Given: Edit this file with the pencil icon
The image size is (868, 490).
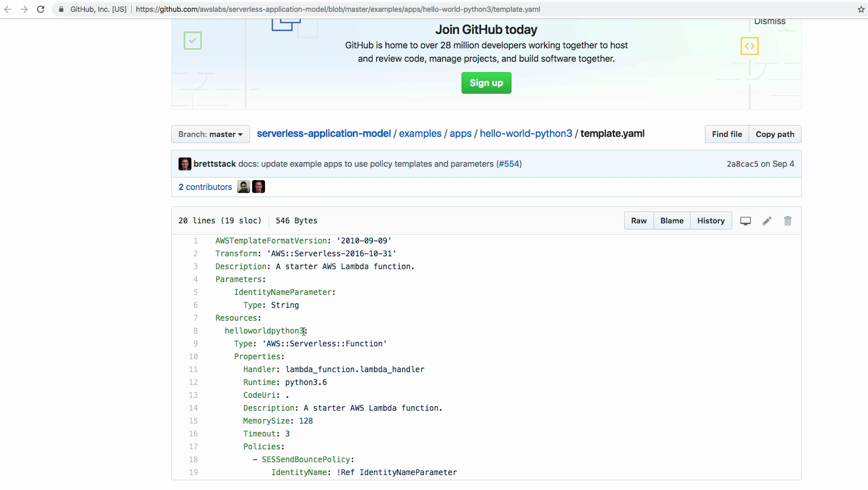Looking at the screenshot, I should 767,221.
